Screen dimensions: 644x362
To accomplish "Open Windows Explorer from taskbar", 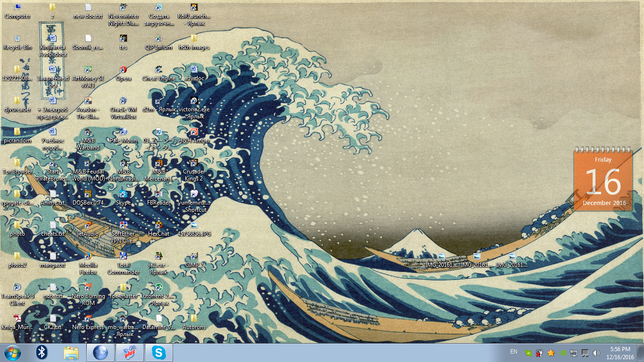I will pos(71,352).
